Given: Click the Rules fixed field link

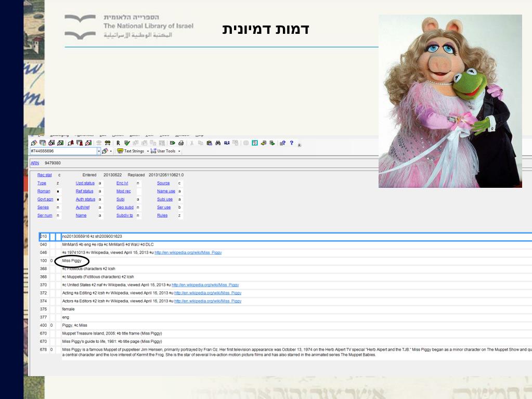Looking at the screenshot, I should point(162,215).
